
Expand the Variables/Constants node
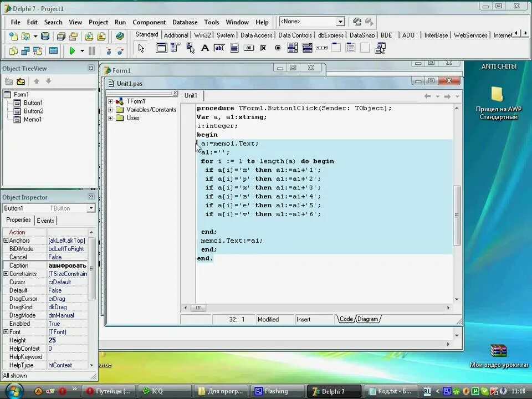[110, 110]
